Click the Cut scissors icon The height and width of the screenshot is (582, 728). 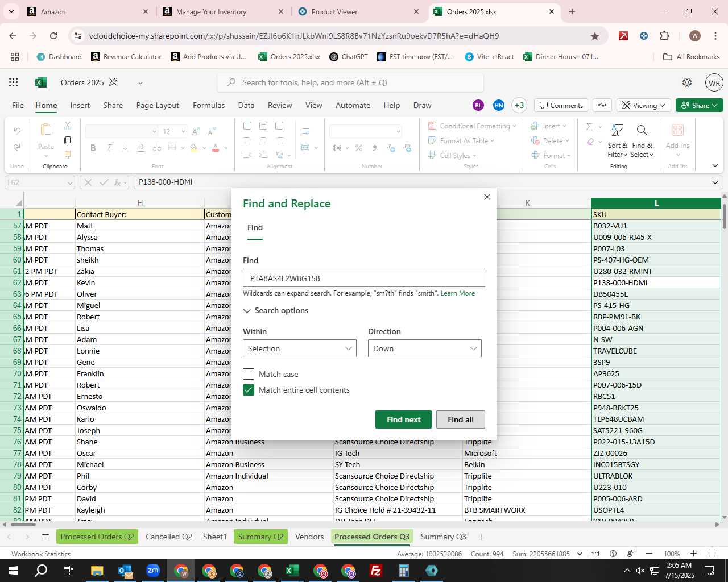[68, 125]
